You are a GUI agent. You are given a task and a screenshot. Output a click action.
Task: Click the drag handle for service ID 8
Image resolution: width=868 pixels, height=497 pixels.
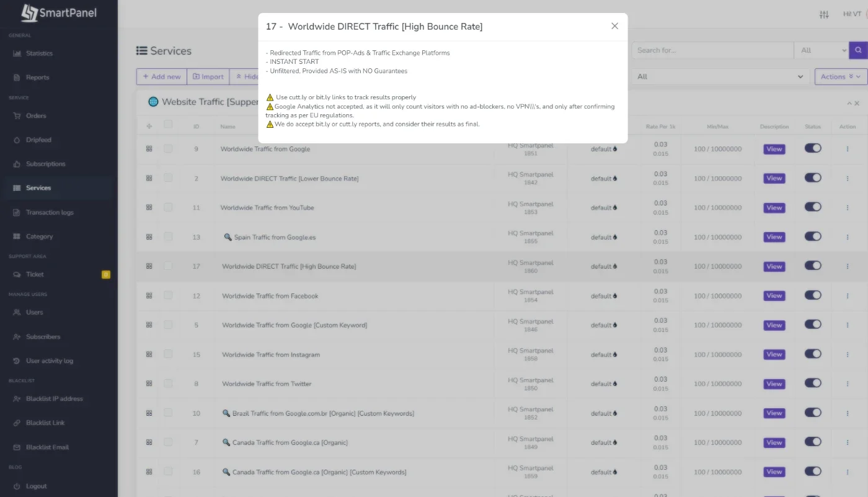coord(149,383)
